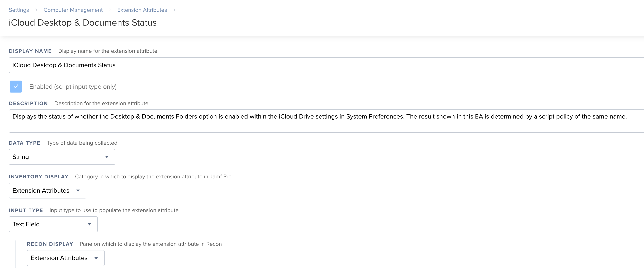Toggle the Enabled script input checkbox
644x276 pixels.
(x=16, y=87)
